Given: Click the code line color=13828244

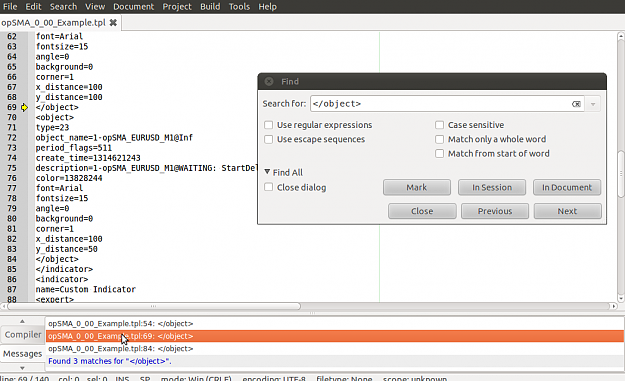Looking at the screenshot, I should [x=69, y=178].
